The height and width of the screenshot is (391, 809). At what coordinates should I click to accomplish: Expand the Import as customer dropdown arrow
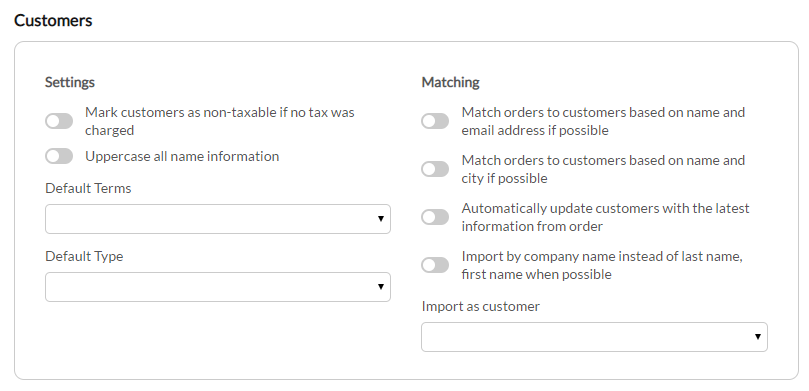click(757, 337)
